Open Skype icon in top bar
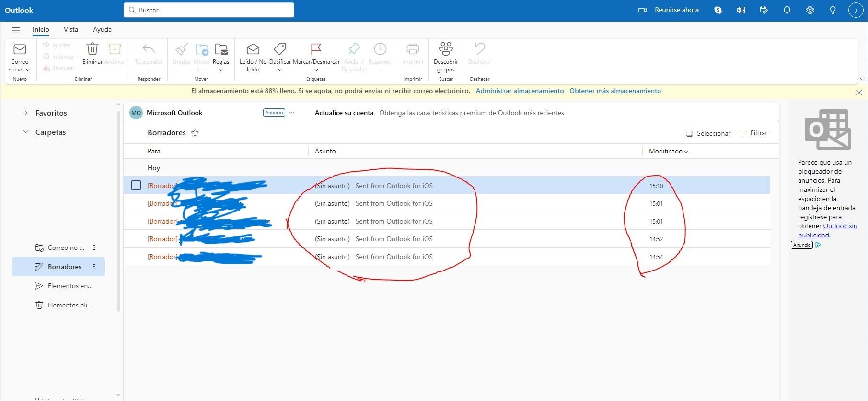 coord(718,10)
